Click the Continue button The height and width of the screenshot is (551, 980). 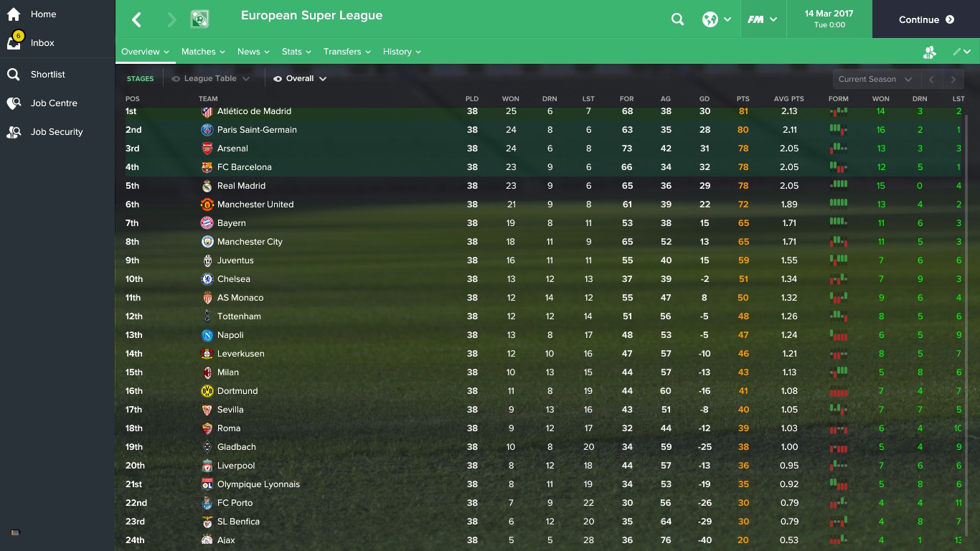pos(926,19)
